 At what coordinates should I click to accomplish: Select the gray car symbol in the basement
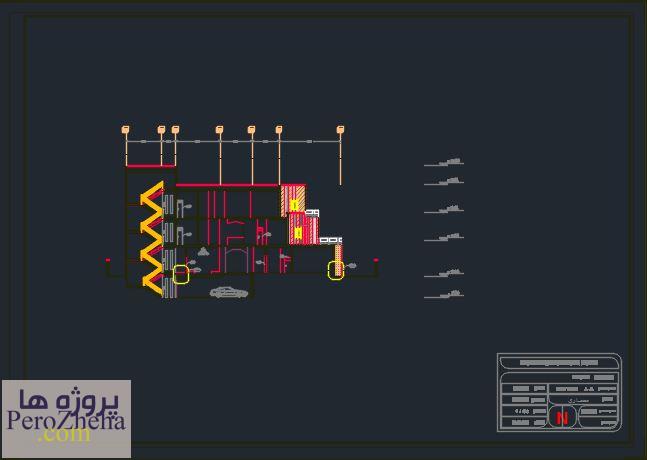(229, 292)
